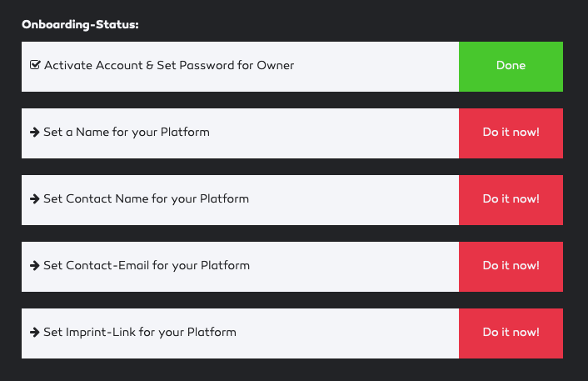Click the arrow icon before Set a Name

click(35, 132)
